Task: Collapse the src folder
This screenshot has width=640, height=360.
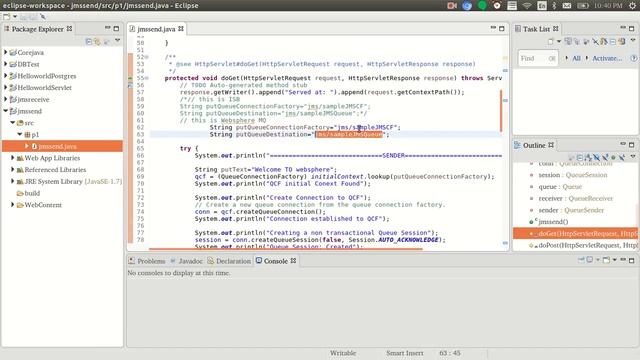Action: [13, 122]
